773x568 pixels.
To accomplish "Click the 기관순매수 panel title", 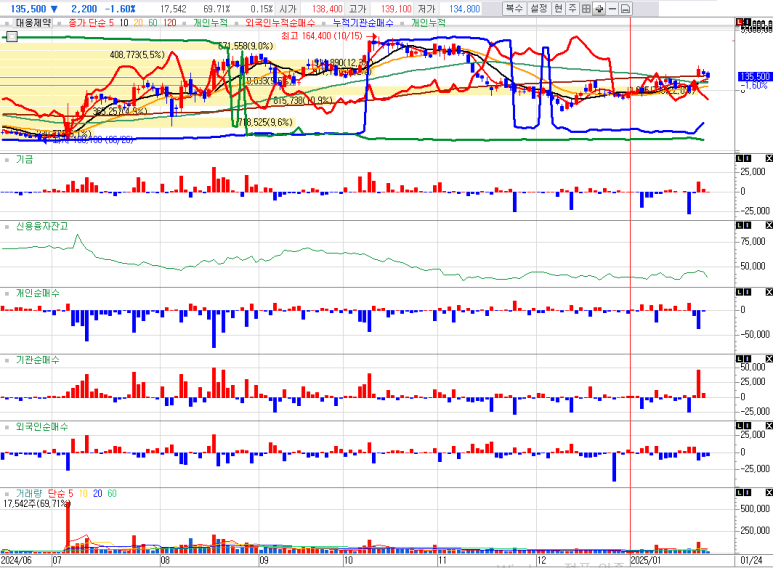I will [37, 360].
